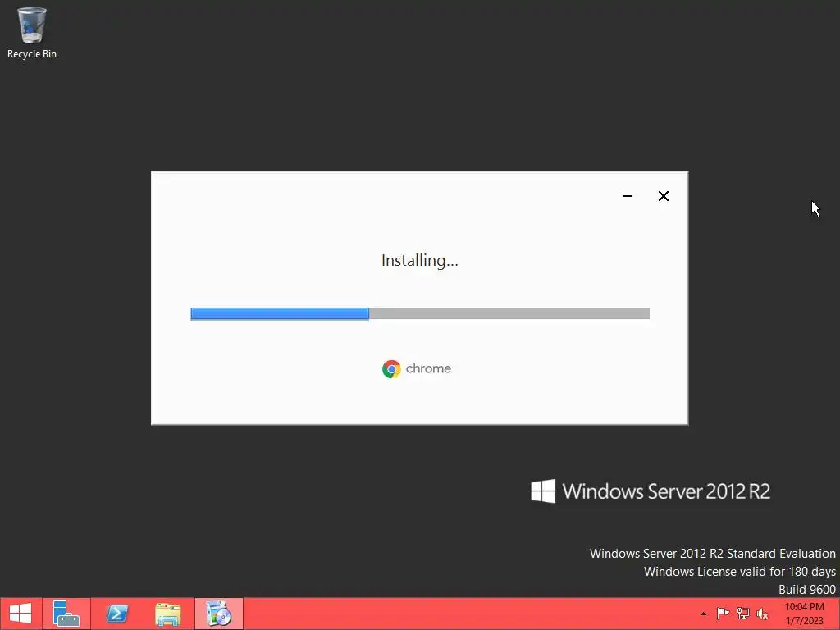The image size is (840, 630).
Task: Launch Server Manager from the taskbar
Action: tap(66, 614)
